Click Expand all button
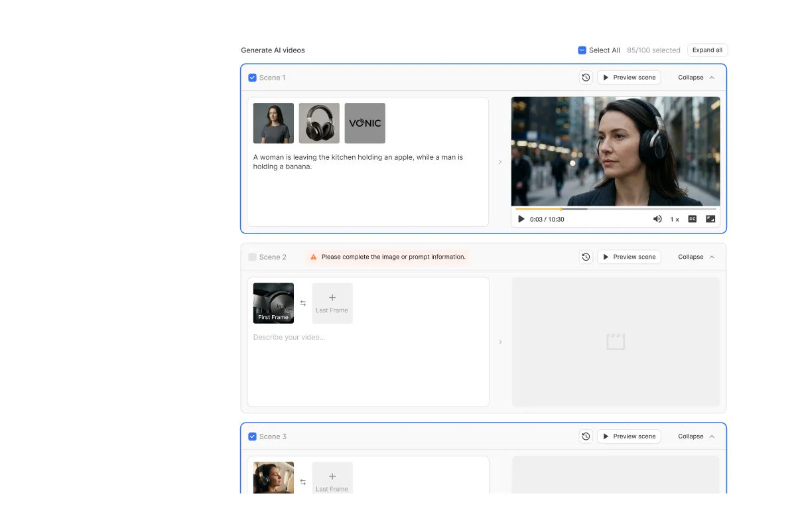This screenshot has width=796, height=532. [707, 50]
